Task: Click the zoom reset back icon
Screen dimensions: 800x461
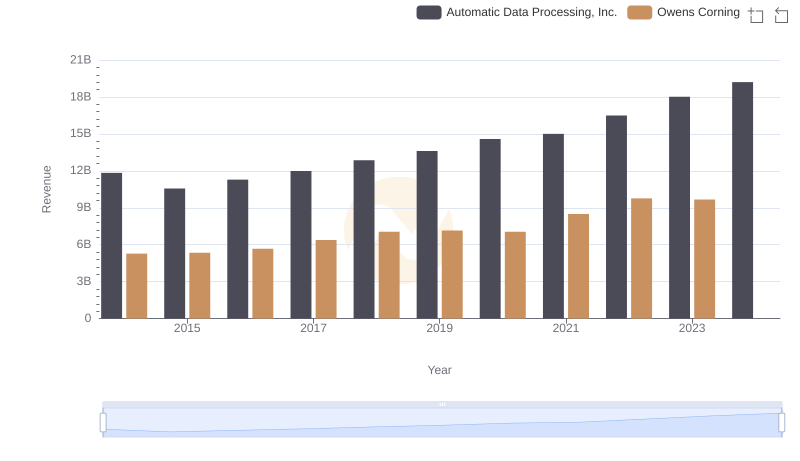Action: [781, 15]
